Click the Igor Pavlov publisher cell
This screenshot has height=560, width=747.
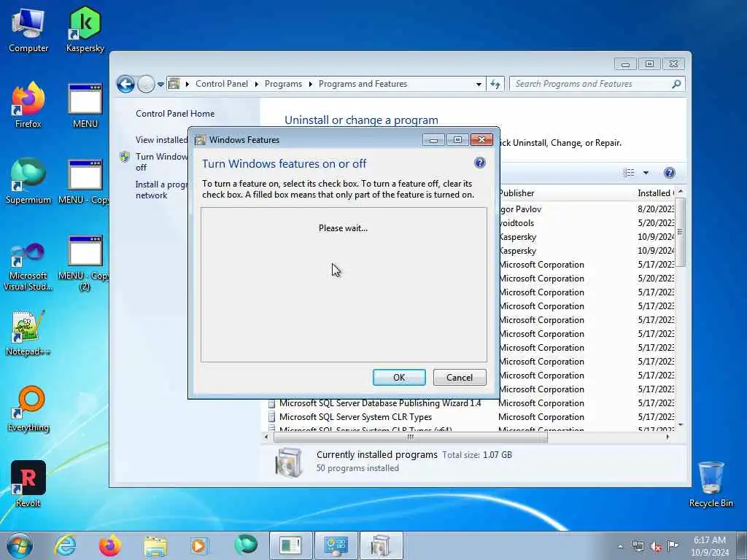tap(520, 209)
